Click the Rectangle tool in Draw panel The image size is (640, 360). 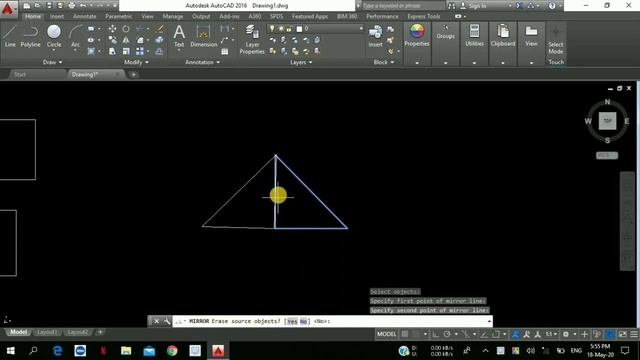(x=91, y=29)
